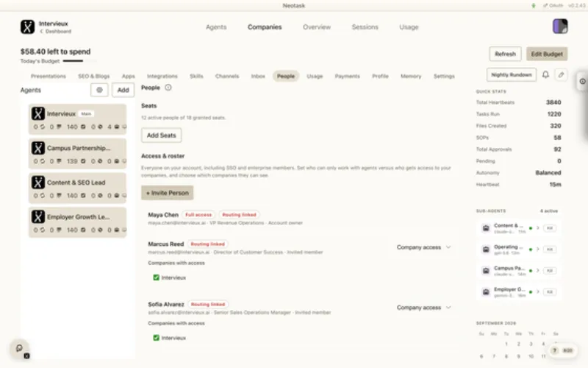Uncheck Intervieux company for Sofia Alvarez
The image size is (588, 368).
(157, 338)
